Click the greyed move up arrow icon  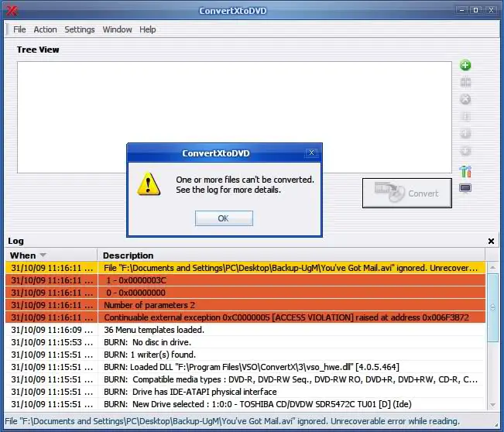coord(465,133)
